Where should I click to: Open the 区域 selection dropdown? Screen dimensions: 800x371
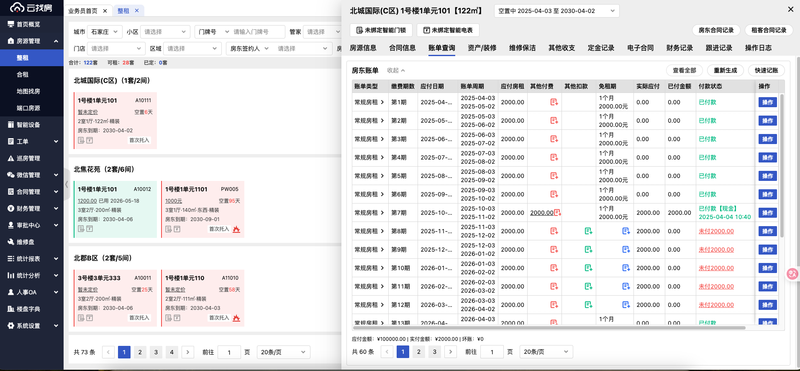[x=192, y=48]
